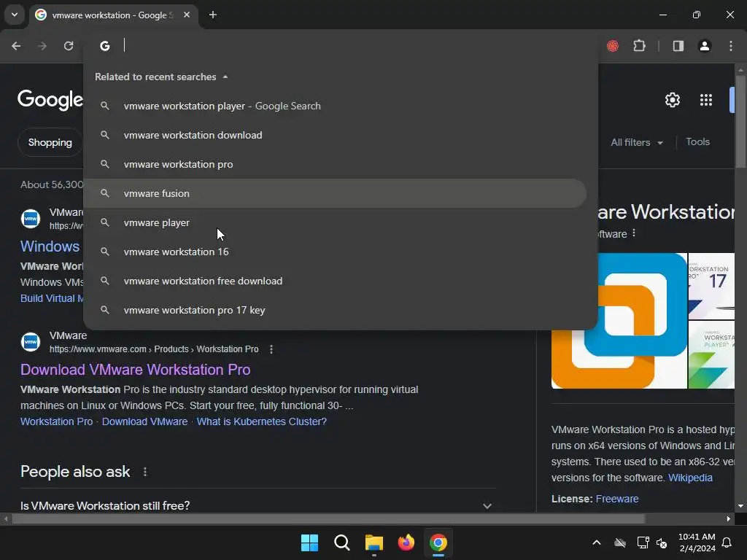Open the Workstation Player product image

point(711,355)
